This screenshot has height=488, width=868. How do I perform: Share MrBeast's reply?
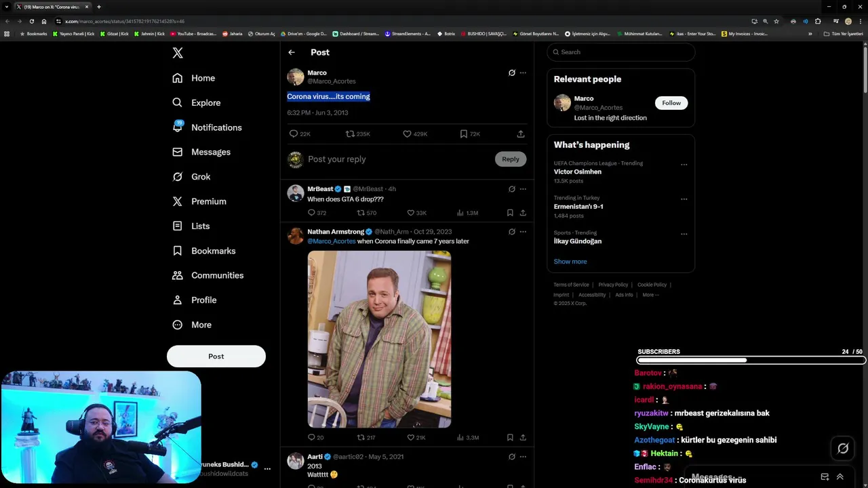click(x=523, y=213)
